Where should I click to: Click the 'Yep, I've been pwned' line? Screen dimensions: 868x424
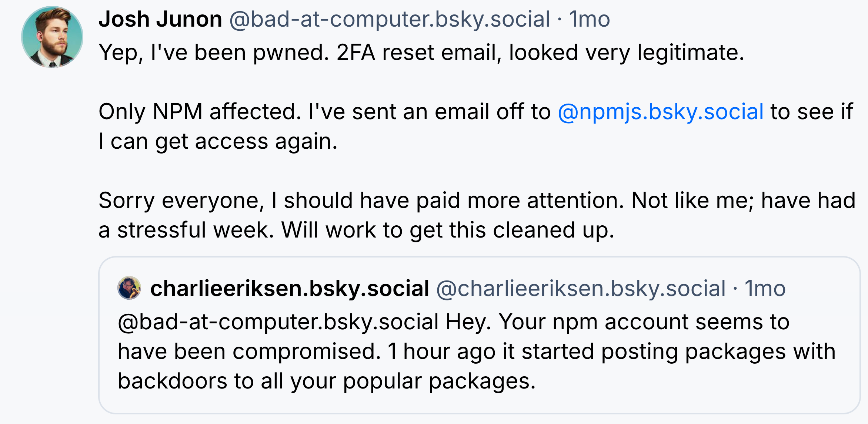[x=213, y=53]
